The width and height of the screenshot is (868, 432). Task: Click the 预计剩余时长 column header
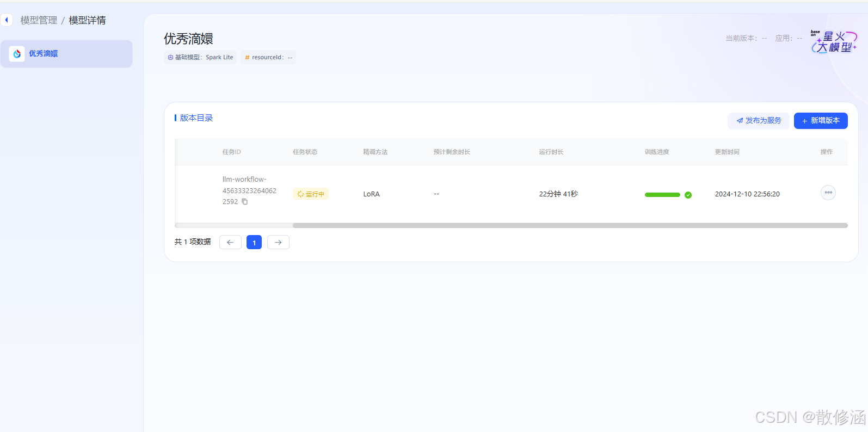click(452, 152)
